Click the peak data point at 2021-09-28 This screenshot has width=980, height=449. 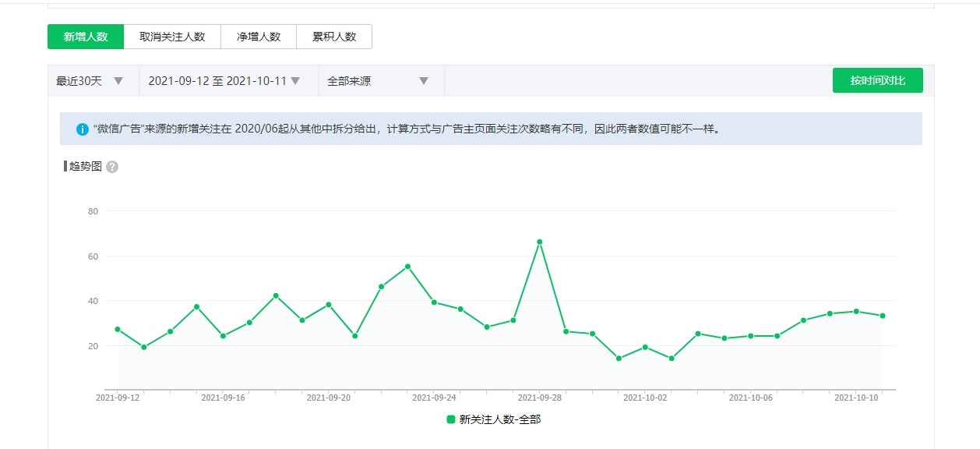pos(539,242)
